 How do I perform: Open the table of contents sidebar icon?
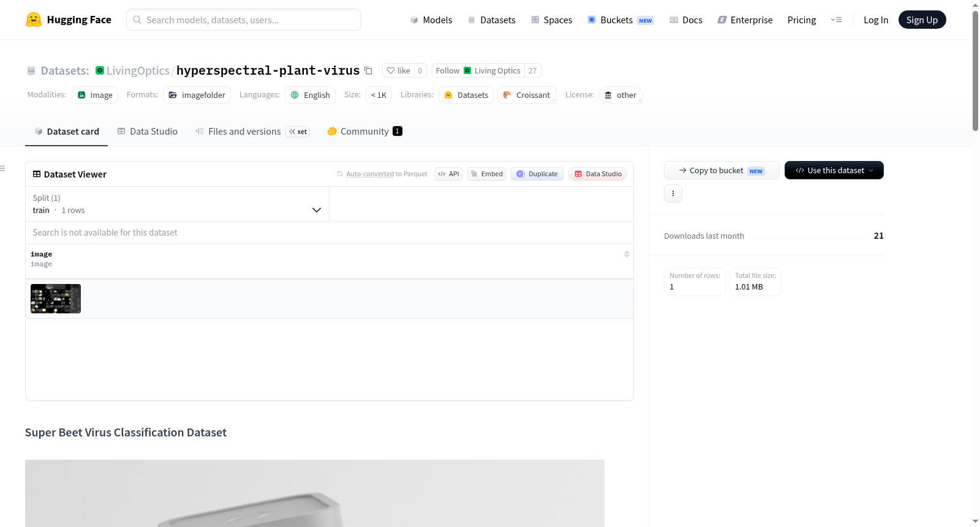2,168
